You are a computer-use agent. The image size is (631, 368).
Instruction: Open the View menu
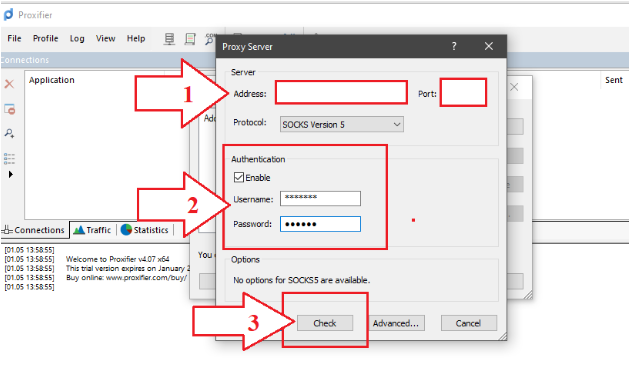pos(105,39)
